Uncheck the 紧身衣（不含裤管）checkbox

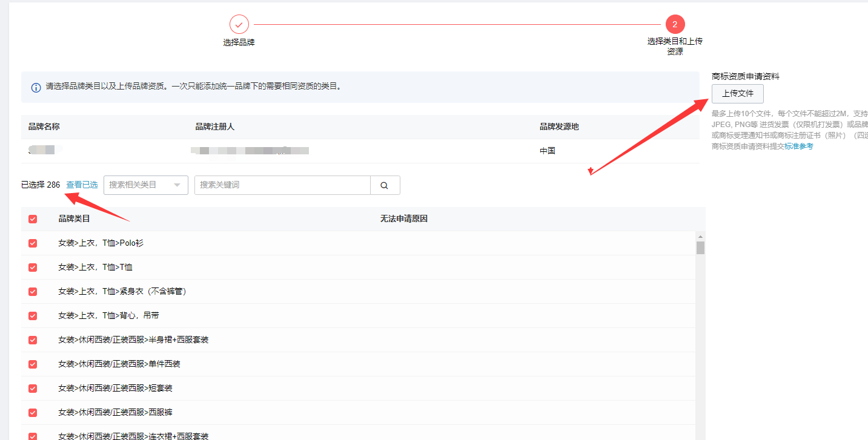tap(32, 291)
